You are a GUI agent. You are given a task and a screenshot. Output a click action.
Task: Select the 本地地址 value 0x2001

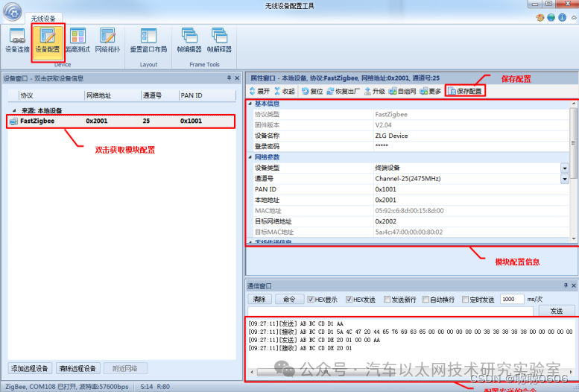click(471, 200)
